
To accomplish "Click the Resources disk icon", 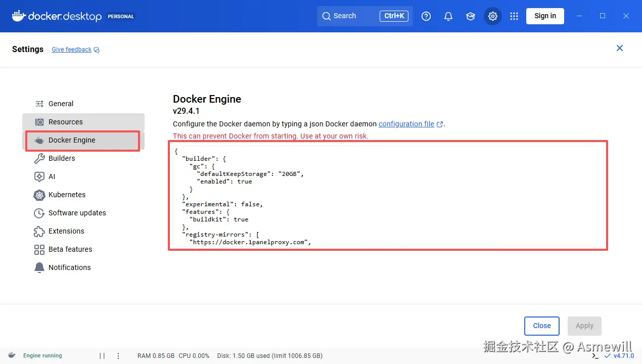I will [x=39, y=122].
